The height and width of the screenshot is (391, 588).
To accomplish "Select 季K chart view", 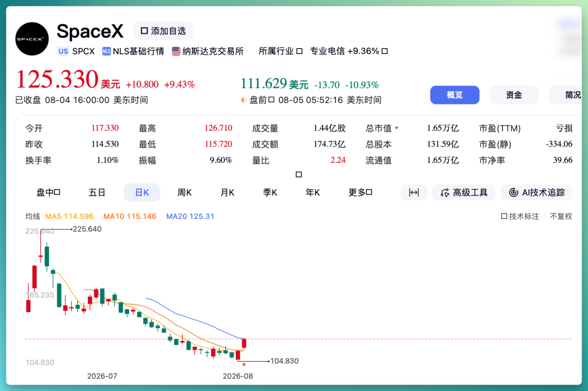I will point(270,192).
